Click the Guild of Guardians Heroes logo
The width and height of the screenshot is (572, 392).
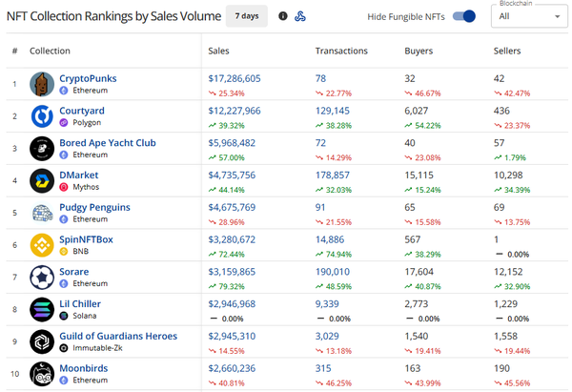click(x=42, y=341)
